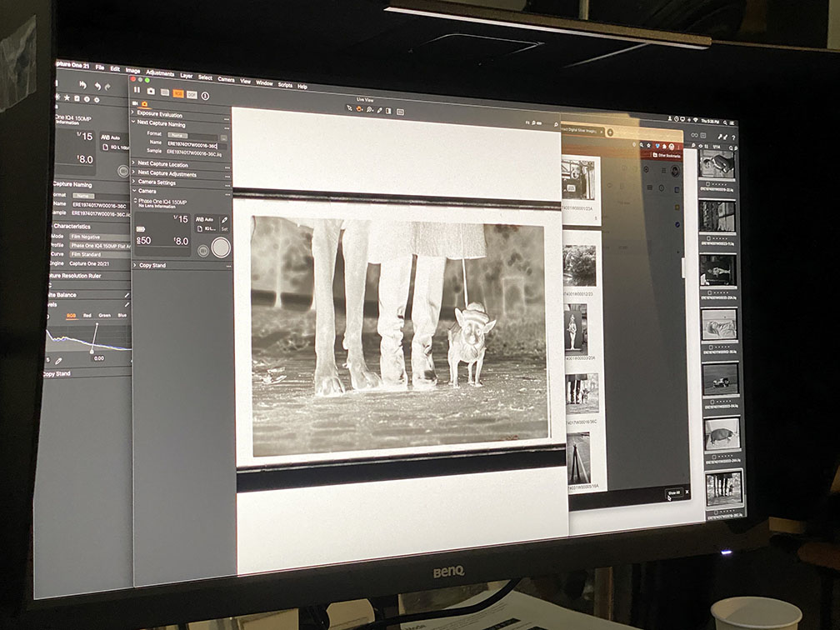This screenshot has height=630, width=840.
Task: Collapse the Next Capture Naming panel
Action: point(133,122)
